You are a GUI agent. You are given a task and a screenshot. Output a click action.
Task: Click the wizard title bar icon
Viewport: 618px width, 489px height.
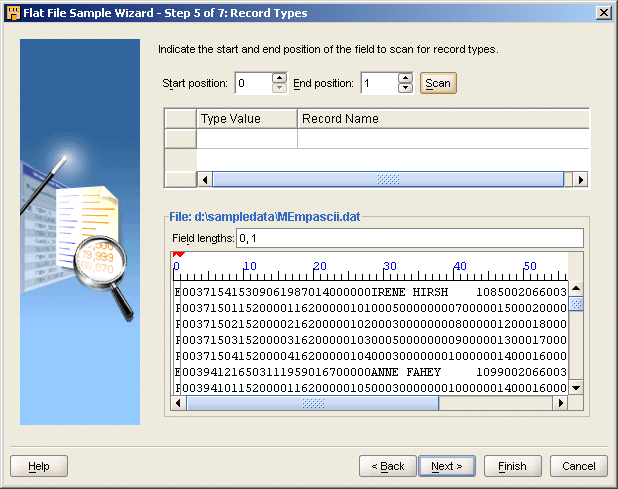pos(13,13)
